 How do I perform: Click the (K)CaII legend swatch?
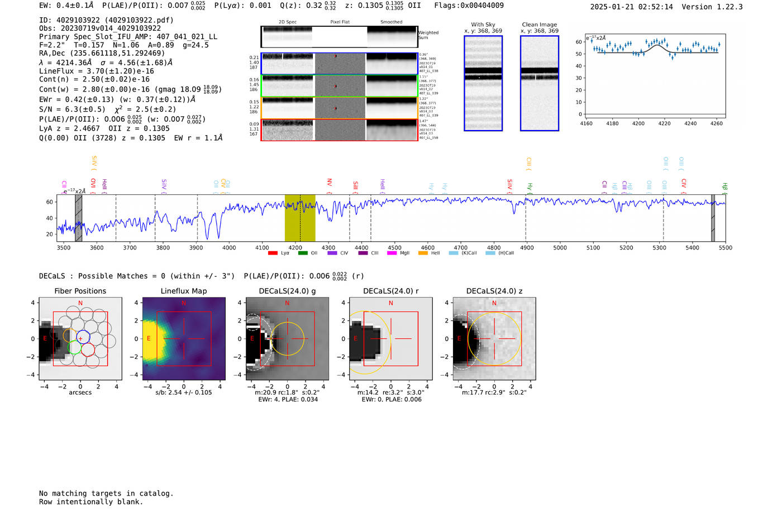point(454,253)
